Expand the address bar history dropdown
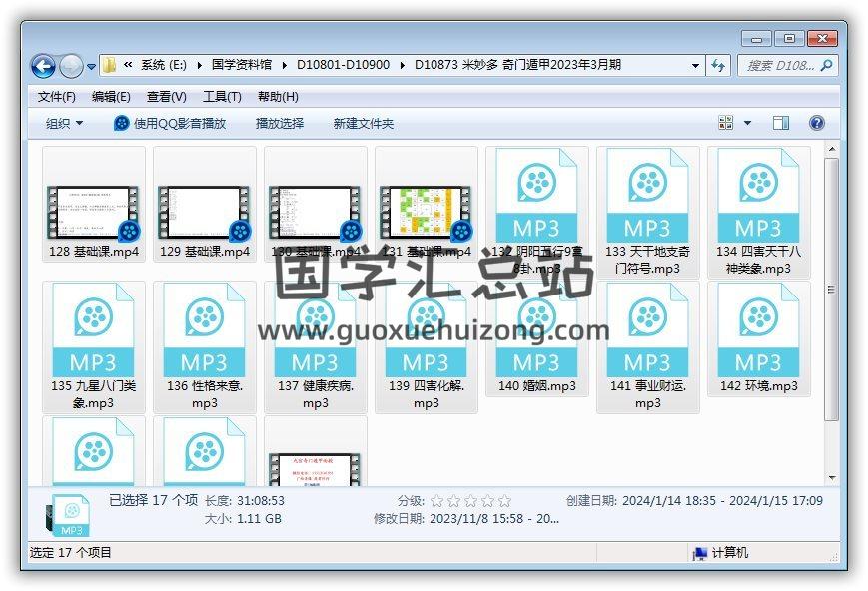The height and width of the screenshot is (591, 868). [696, 66]
